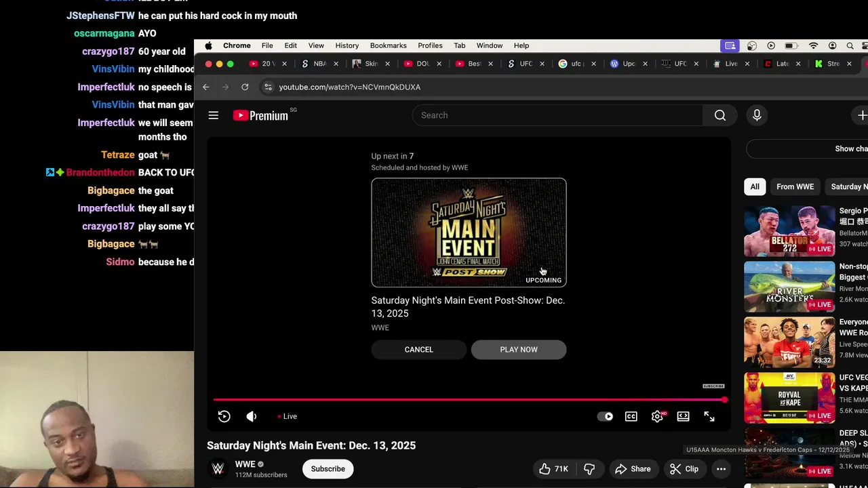This screenshot has width=868, height=488.
Task: Like the video showing 71K likes
Action: [553, 469]
